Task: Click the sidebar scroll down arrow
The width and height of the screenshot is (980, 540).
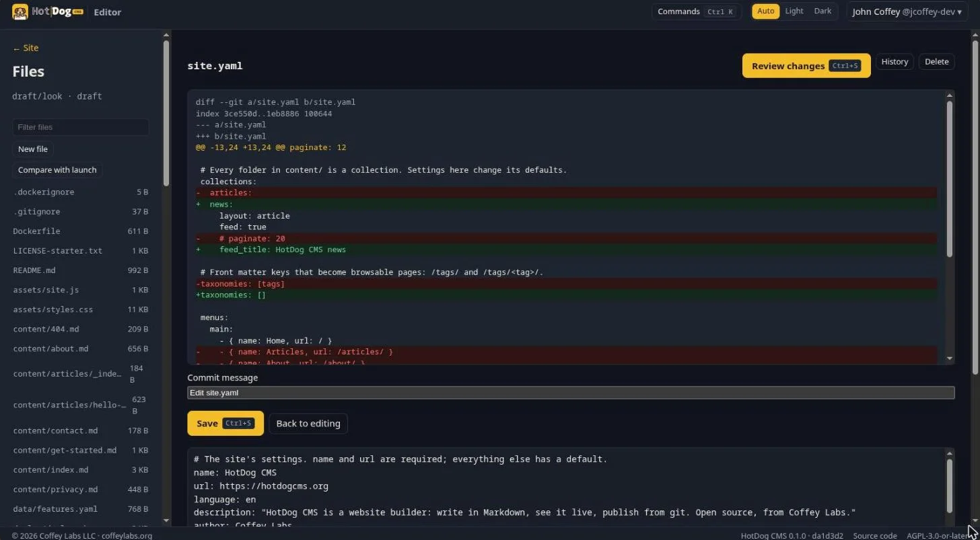Action: click(x=166, y=520)
